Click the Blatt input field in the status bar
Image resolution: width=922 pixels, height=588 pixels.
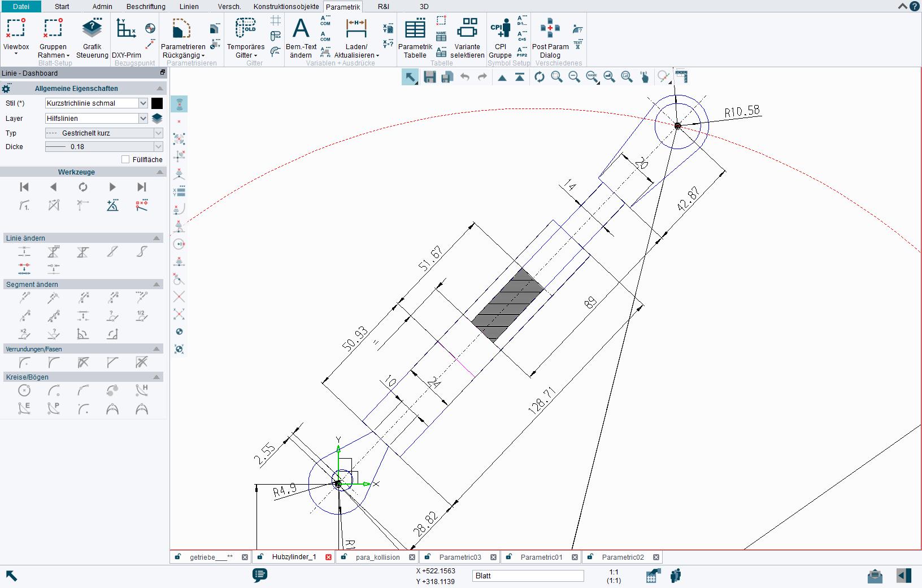(528, 576)
